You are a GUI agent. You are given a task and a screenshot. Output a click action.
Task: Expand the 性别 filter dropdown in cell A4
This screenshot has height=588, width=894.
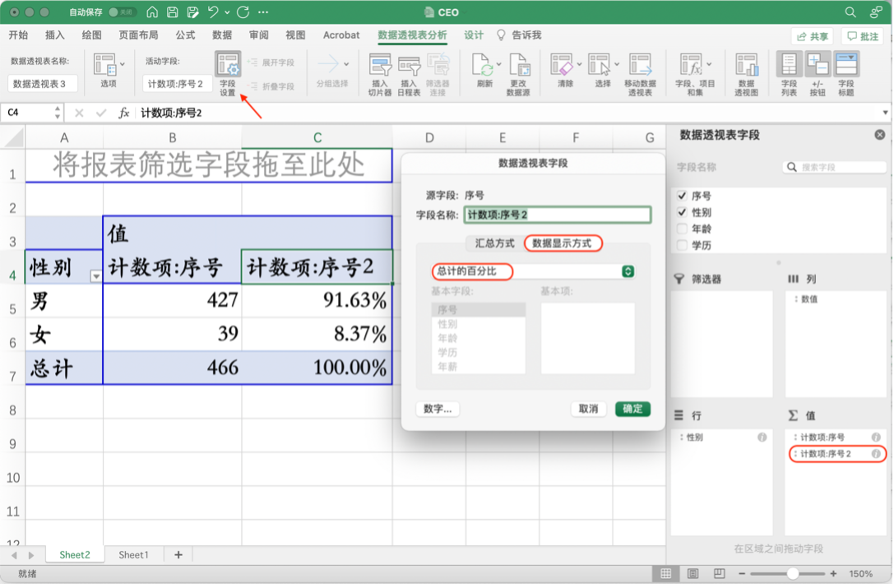tap(95, 277)
